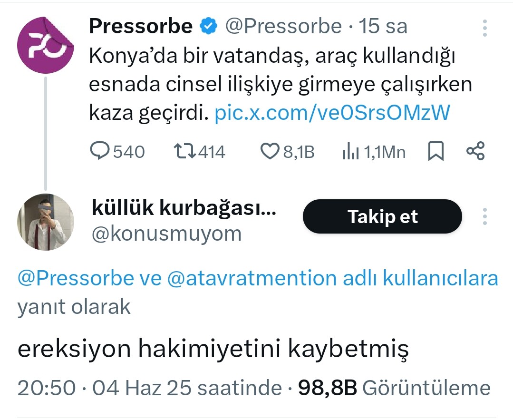View analytics via the bar chart icon

(351, 151)
